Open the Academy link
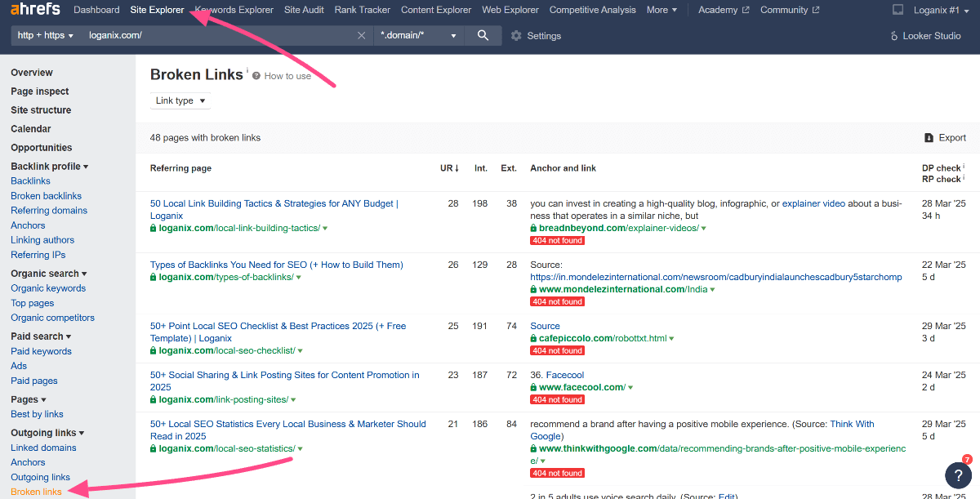 tap(718, 10)
